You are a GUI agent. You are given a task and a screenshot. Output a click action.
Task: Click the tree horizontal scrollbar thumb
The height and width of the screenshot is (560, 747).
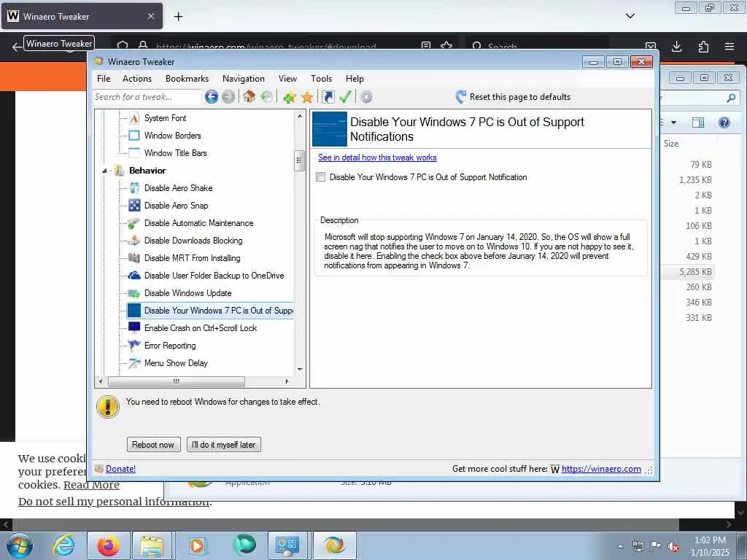[177, 381]
